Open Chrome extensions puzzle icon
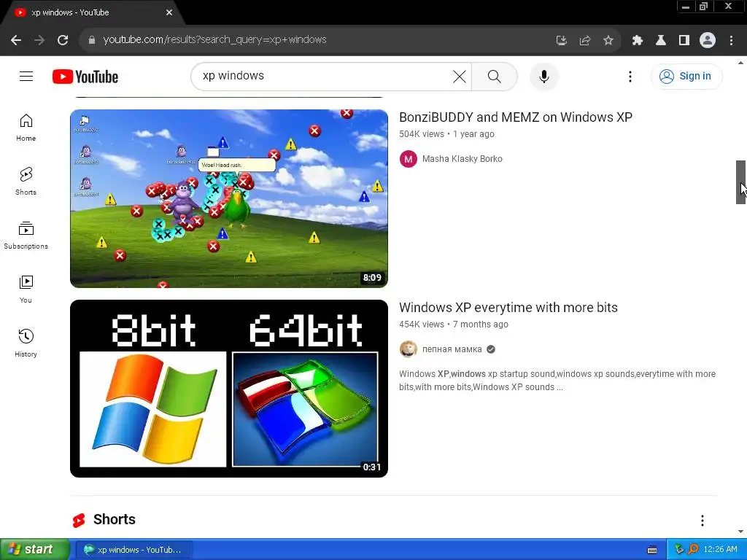The image size is (747, 560). (637, 41)
